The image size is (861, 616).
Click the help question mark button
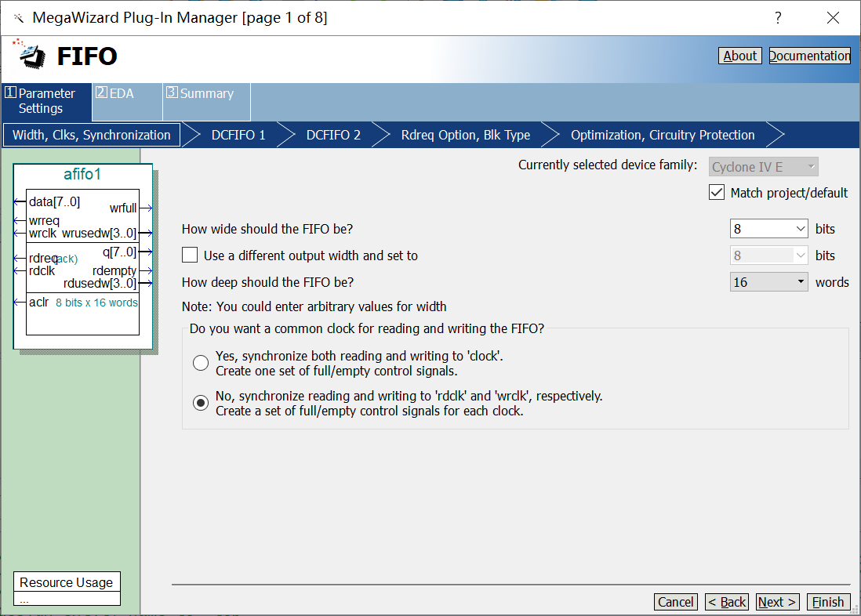point(778,17)
